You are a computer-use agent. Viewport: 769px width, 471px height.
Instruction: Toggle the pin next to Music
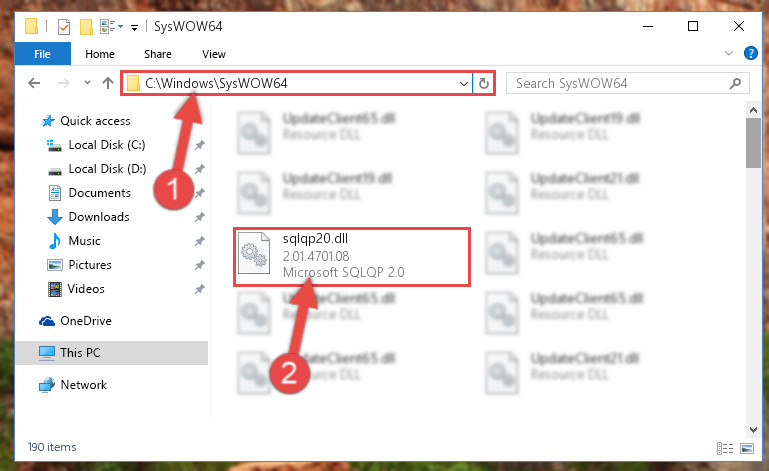[200, 241]
